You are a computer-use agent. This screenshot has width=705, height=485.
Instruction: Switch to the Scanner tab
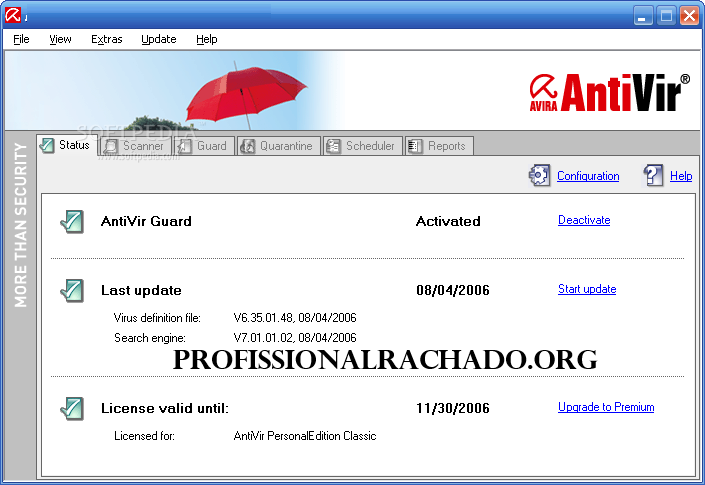pos(137,146)
